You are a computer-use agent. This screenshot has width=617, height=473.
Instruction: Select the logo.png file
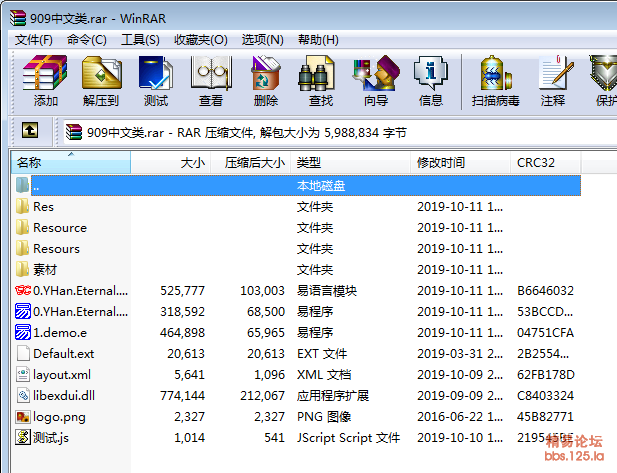click(x=59, y=416)
